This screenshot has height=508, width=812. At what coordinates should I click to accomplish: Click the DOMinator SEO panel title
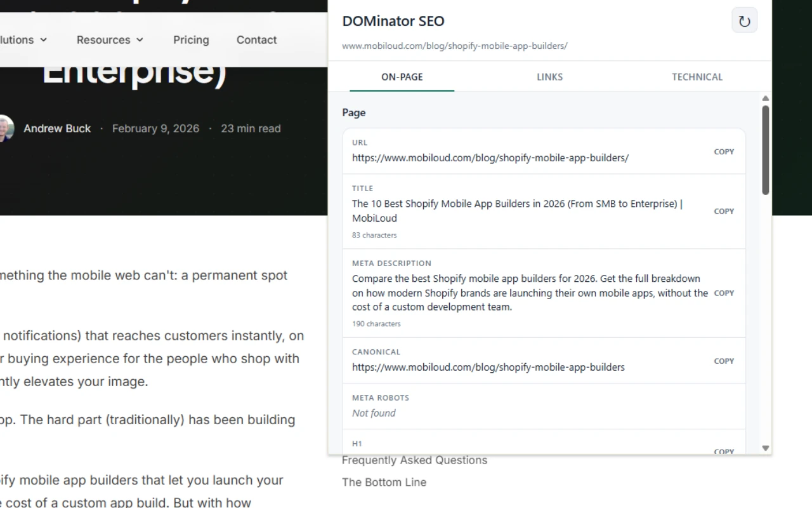(x=393, y=21)
